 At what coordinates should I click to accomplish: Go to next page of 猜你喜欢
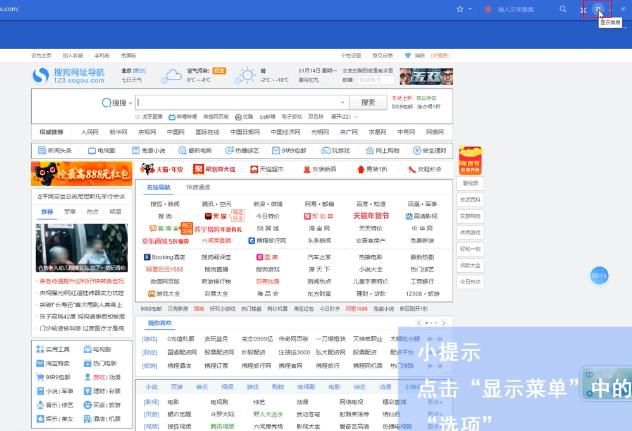pos(444,323)
